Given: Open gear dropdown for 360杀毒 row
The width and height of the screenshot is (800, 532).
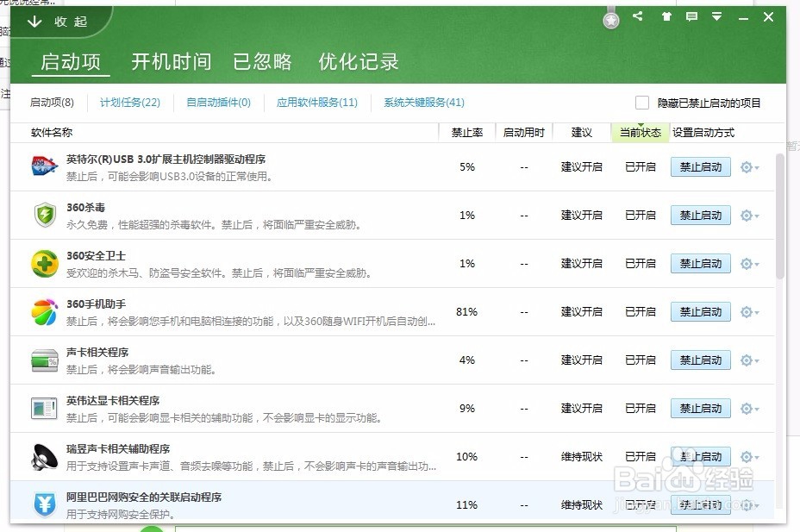Looking at the screenshot, I should coord(749,216).
